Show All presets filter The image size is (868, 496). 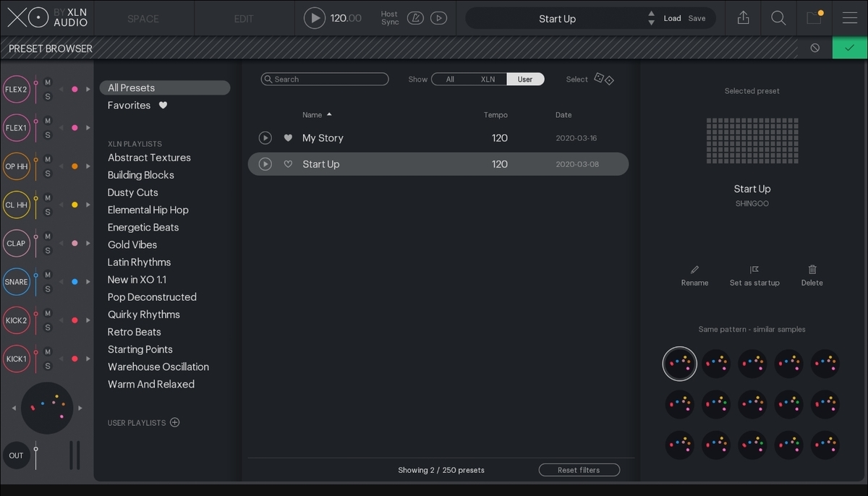[450, 80]
